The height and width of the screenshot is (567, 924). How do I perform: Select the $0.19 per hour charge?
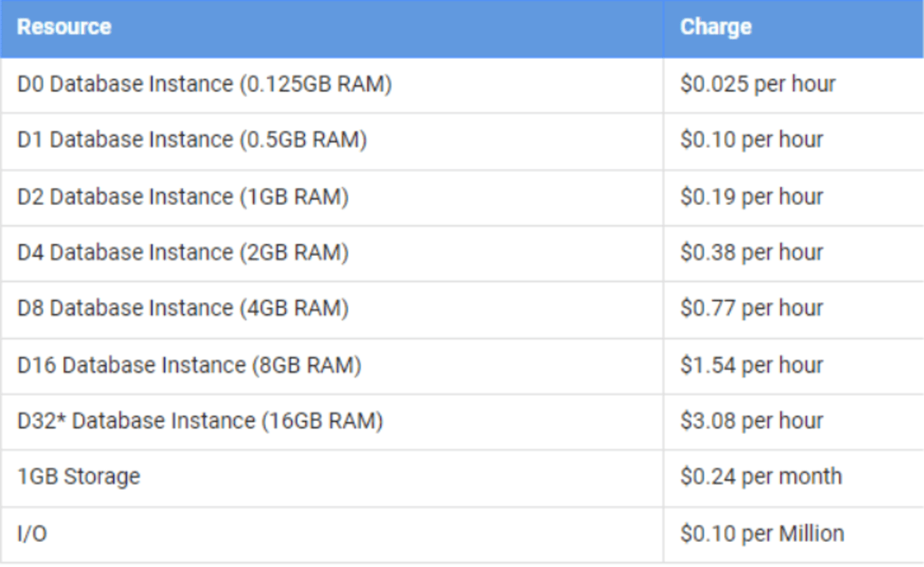pos(751,196)
